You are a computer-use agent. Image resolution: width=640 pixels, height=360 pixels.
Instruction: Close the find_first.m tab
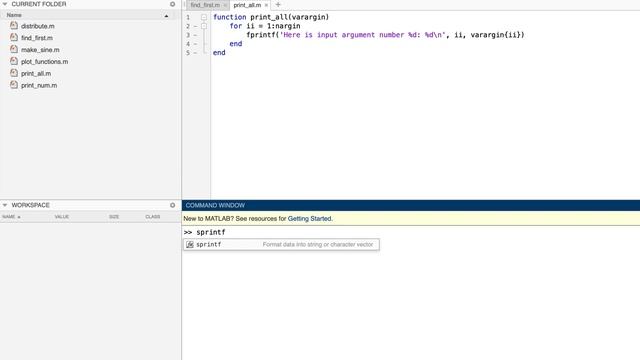click(x=225, y=5)
